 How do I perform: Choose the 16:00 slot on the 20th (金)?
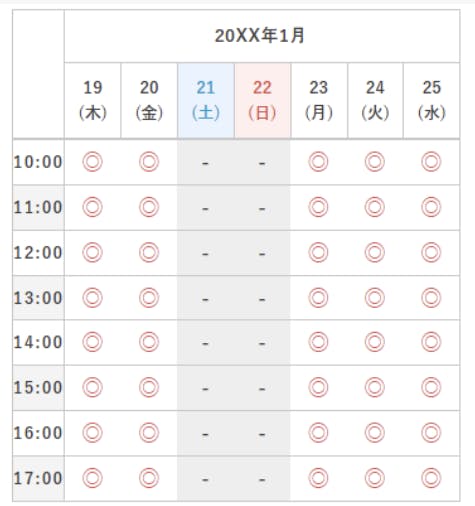point(149,433)
